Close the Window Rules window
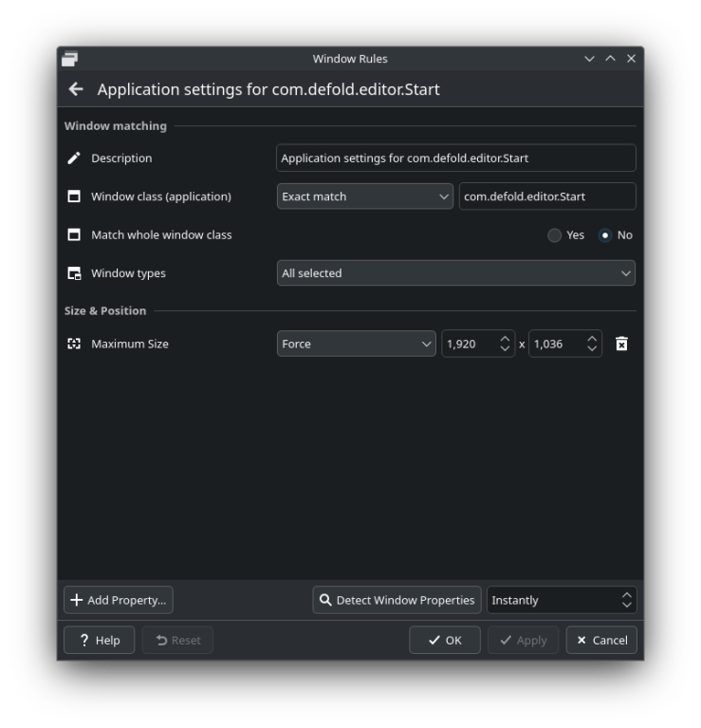The image size is (701, 728). 631,59
